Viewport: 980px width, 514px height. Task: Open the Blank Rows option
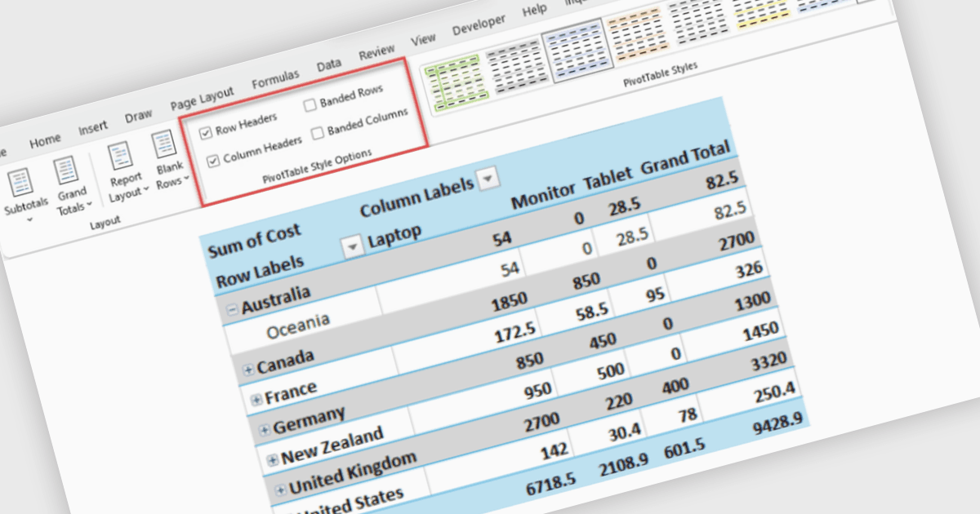click(x=167, y=161)
